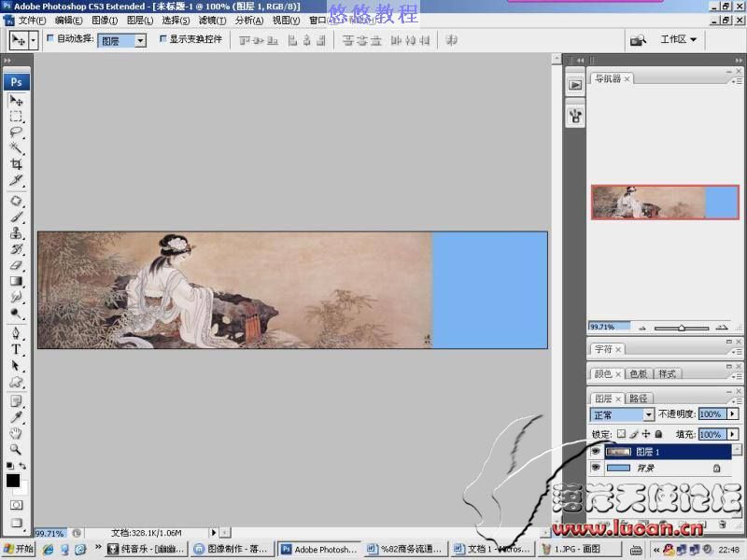The image size is (747, 560).
Task: Select the Lasso tool
Action: [x=16, y=133]
